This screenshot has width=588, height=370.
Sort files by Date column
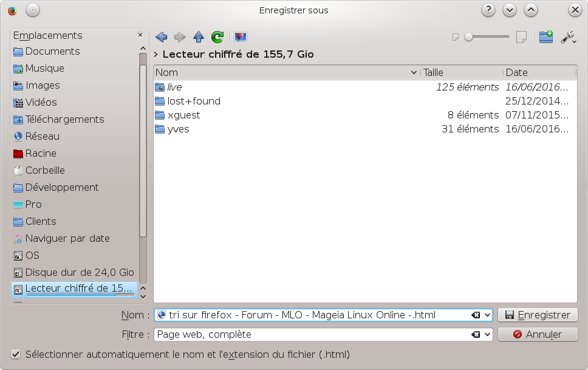(x=538, y=72)
